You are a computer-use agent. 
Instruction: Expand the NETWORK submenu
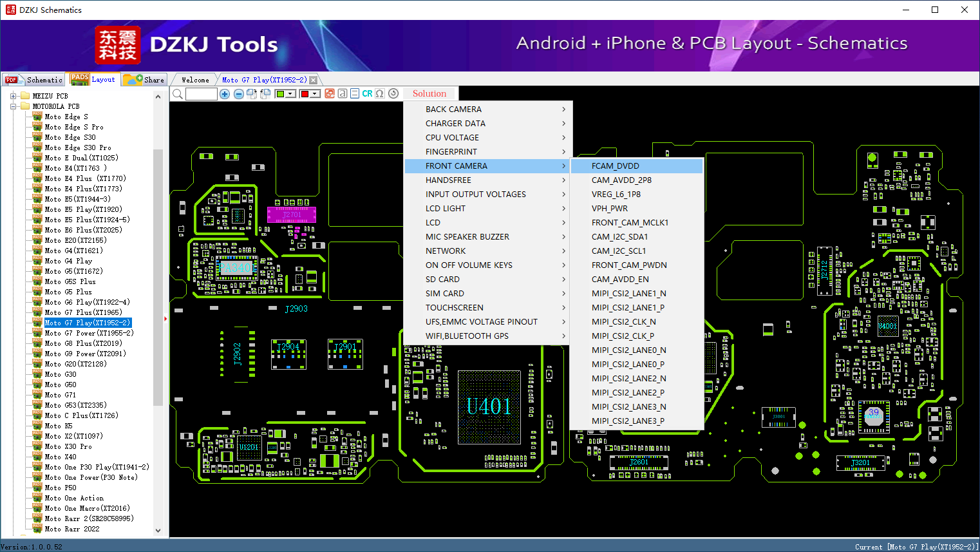487,251
